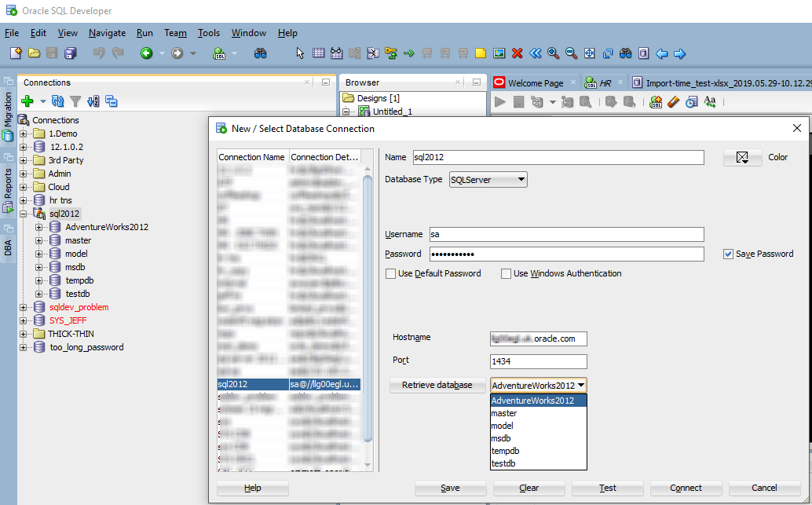Click the Name input field
This screenshot has height=505, width=812.
pos(558,157)
